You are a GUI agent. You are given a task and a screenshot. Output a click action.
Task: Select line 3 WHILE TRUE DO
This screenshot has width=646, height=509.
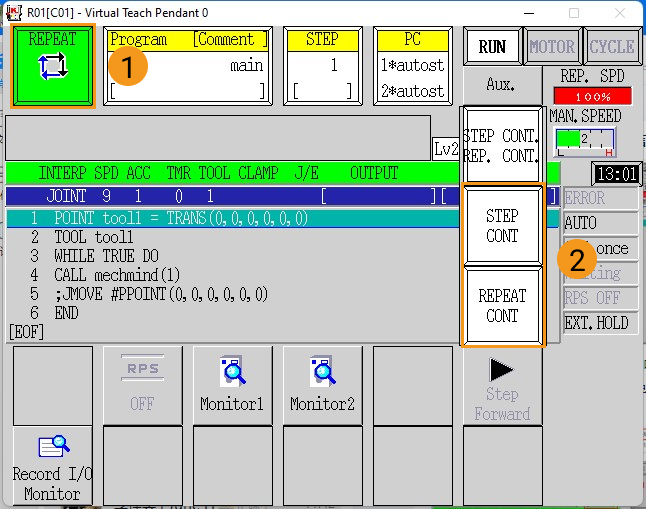[233, 256]
